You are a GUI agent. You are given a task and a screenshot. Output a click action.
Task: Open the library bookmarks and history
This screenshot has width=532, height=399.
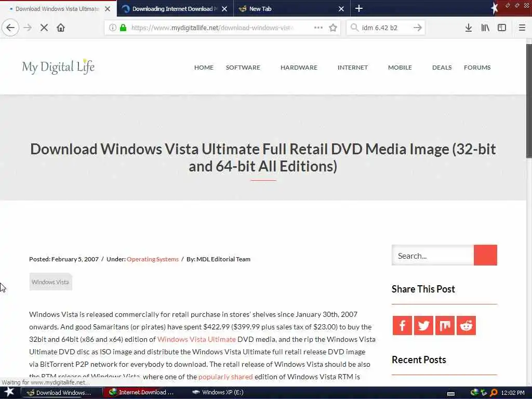pyautogui.click(x=485, y=28)
